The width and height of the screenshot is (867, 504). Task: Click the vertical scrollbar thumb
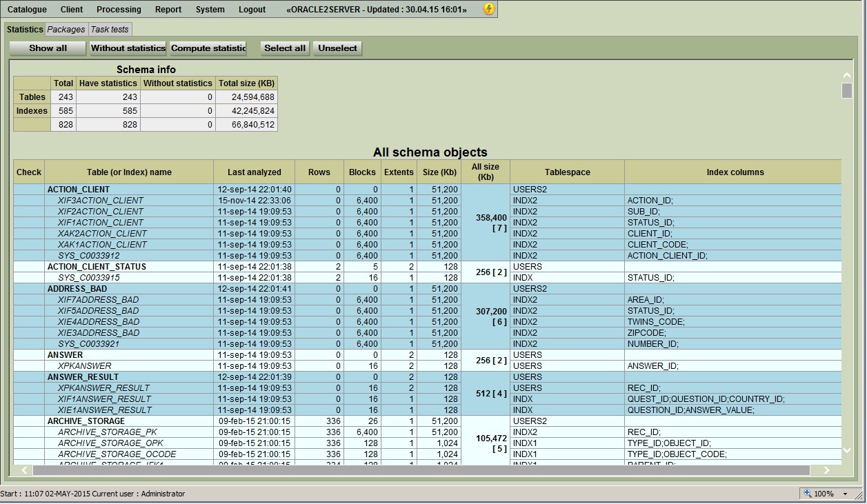coord(847,90)
